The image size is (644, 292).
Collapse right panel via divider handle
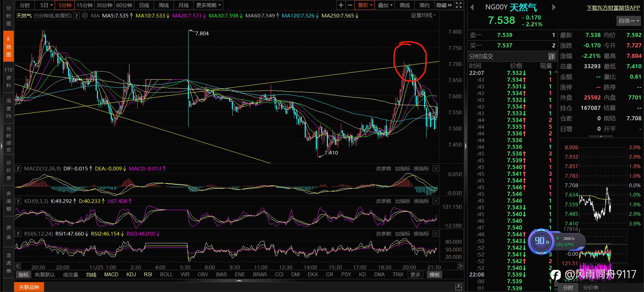pyautogui.click(x=465, y=146)
